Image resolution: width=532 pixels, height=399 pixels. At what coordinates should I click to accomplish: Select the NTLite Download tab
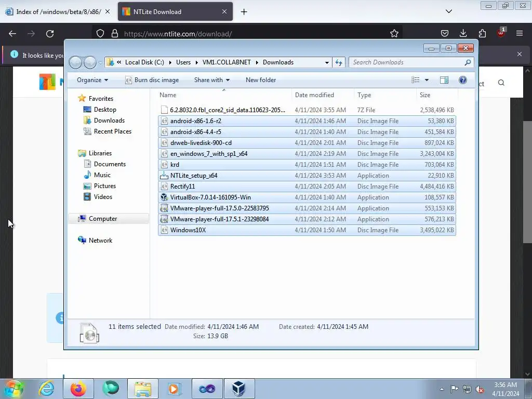[x=175, y=11]
